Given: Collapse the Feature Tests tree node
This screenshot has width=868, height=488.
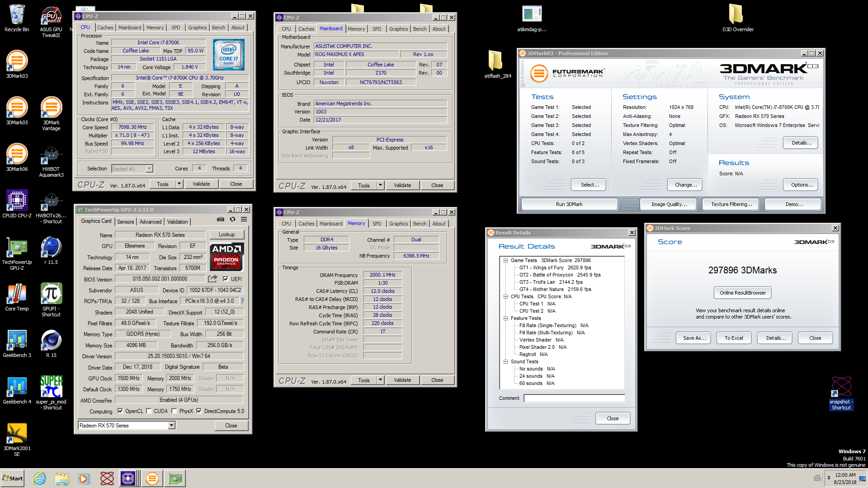Looking at the screenshot, I should (x=506, y=319).
